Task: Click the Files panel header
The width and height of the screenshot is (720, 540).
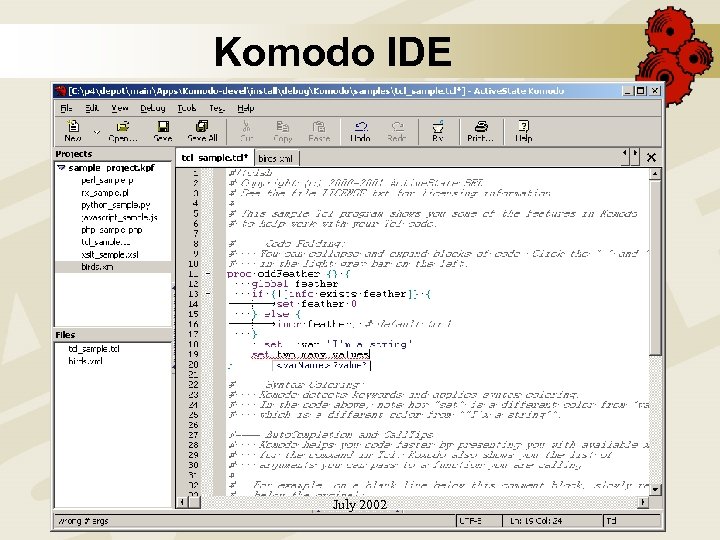Action: click(113, 335)
